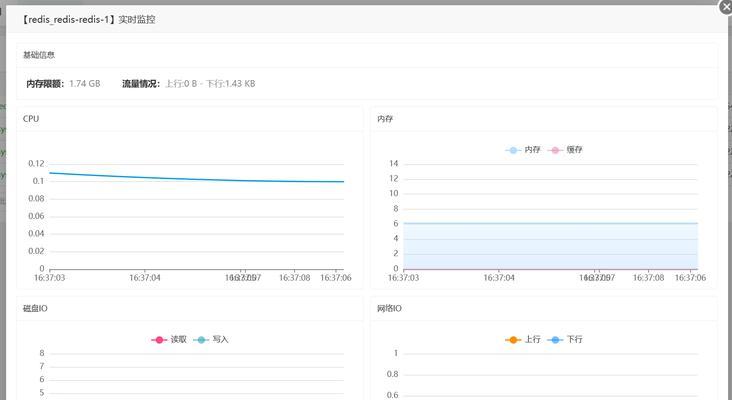732x400 pixels.
Task: Toggle the 下行 network legend
Action: pyautogui.click(x=564, y=339)
